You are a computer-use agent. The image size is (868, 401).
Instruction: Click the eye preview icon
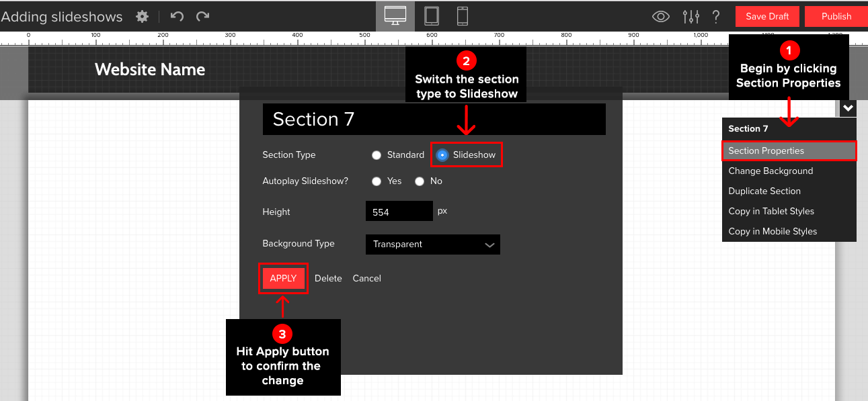click(x=661, y=17)
